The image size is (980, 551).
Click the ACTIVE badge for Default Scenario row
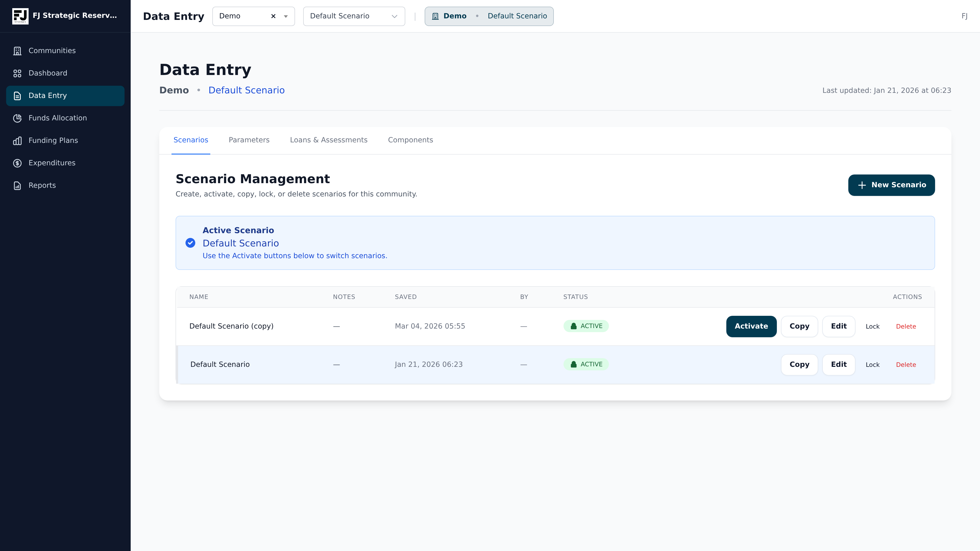tap(586, 364)
